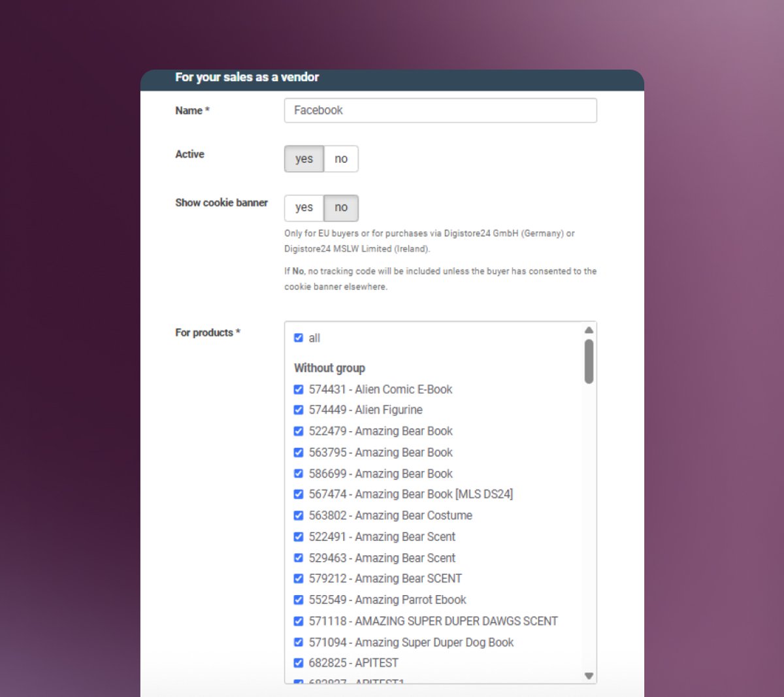Toggle checkbox for 522491 - Amazing Bear Scent
Screen dimensions: 784x697
(299, 536)
